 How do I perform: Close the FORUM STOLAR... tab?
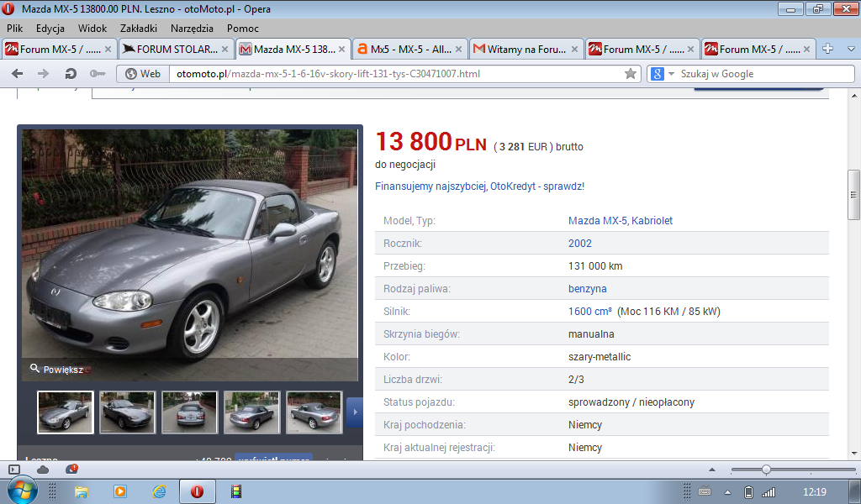click(x=224, y=50)
